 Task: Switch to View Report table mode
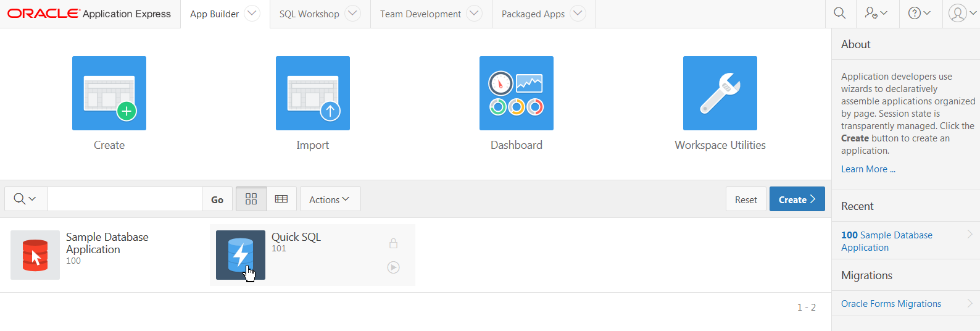pyautogui.click(x=281, y=199)
